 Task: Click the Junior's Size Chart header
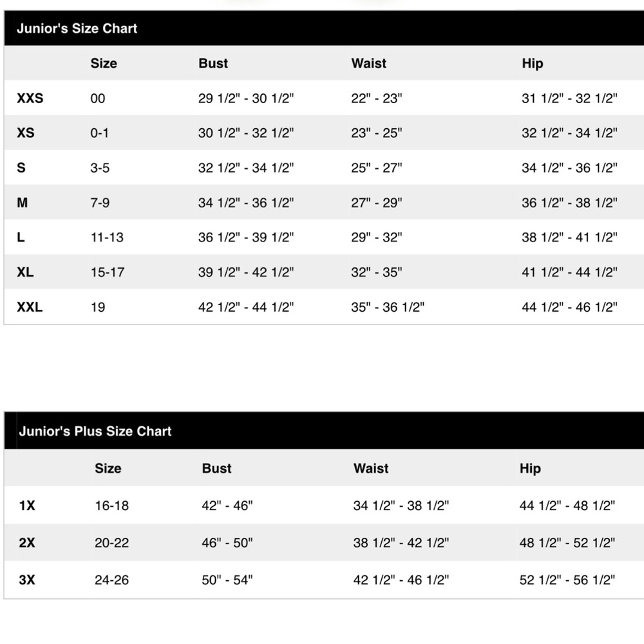tap(77, 28)
